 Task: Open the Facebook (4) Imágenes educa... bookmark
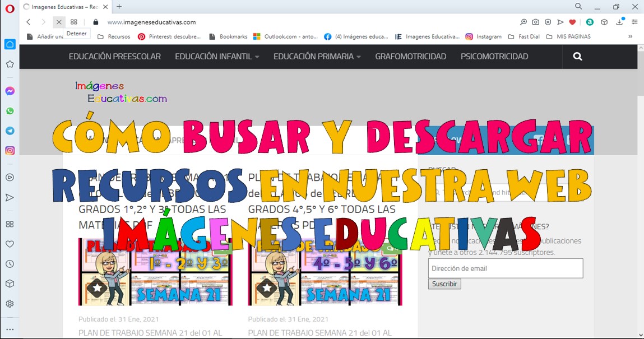(356, 36)
